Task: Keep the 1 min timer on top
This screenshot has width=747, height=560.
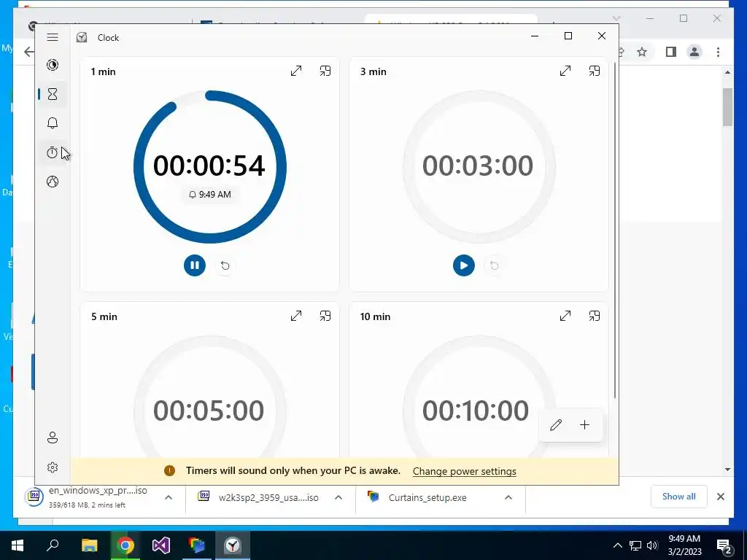Action: 325,71
